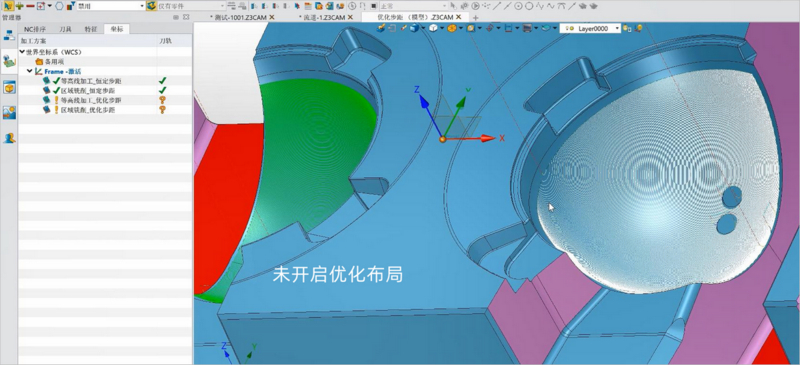Click the hexagon shape filter icon
The image size is (800, 365).
tap(60, 6)
